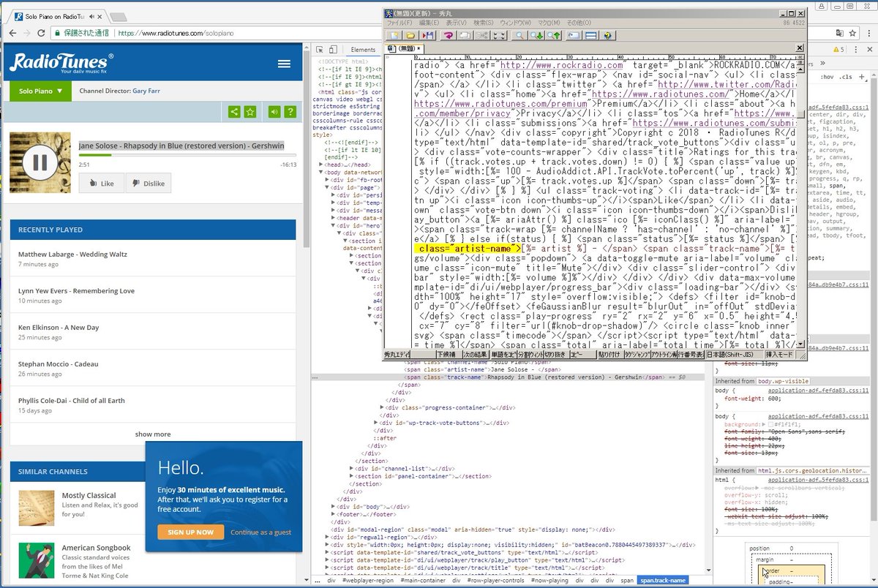878x588 pixels.
Task: Click the DevTools device toolbar icon
Action: (332, 49)
